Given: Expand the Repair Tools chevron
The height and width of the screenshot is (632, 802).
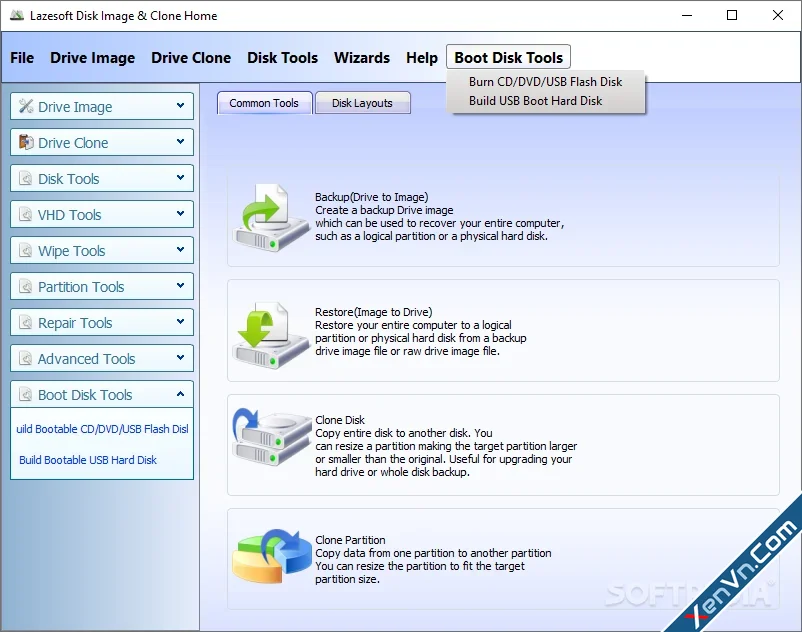Looking at the screenshot, I should [180, 322].
